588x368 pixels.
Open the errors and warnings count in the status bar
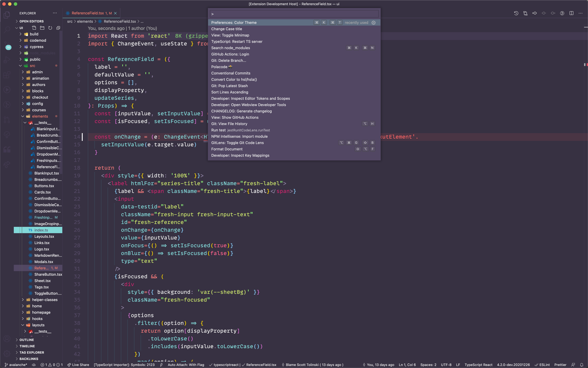coord(52,365)
